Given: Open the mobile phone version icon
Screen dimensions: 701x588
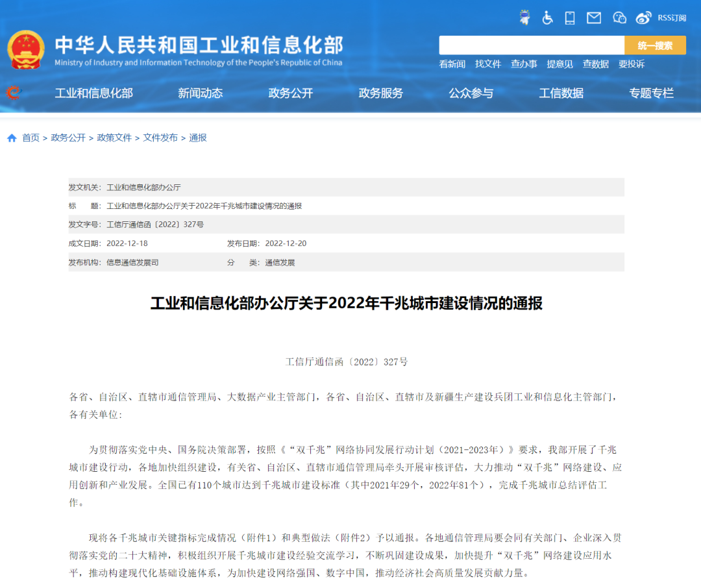Looking at the screenshot, I should click(x=570, y=18).
